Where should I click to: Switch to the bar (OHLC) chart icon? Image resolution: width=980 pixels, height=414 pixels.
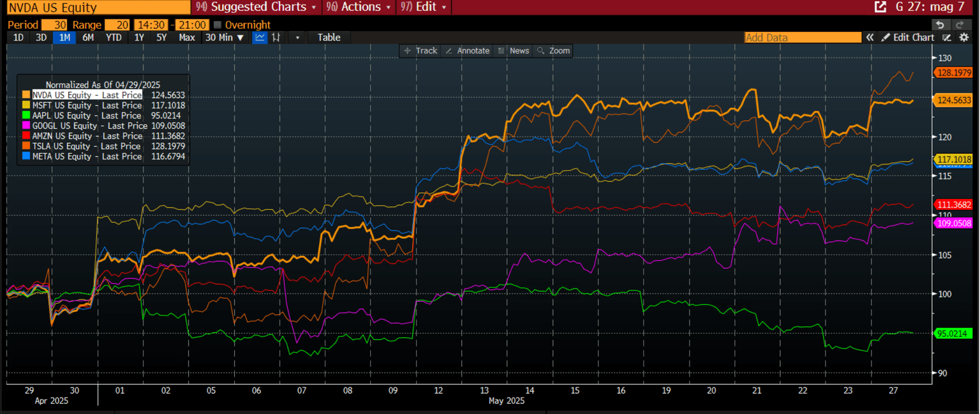tap(276, 37)
